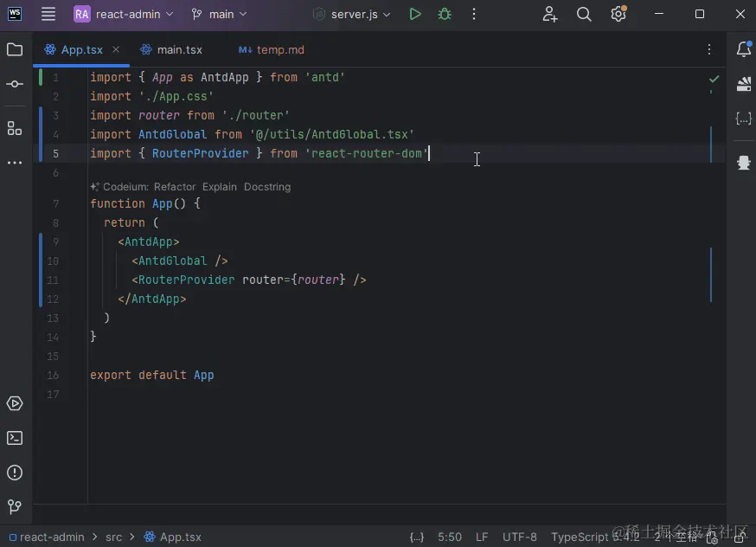
Task: Open the Codeium chat icon on right sidebar
Action: tap(744, 163)
